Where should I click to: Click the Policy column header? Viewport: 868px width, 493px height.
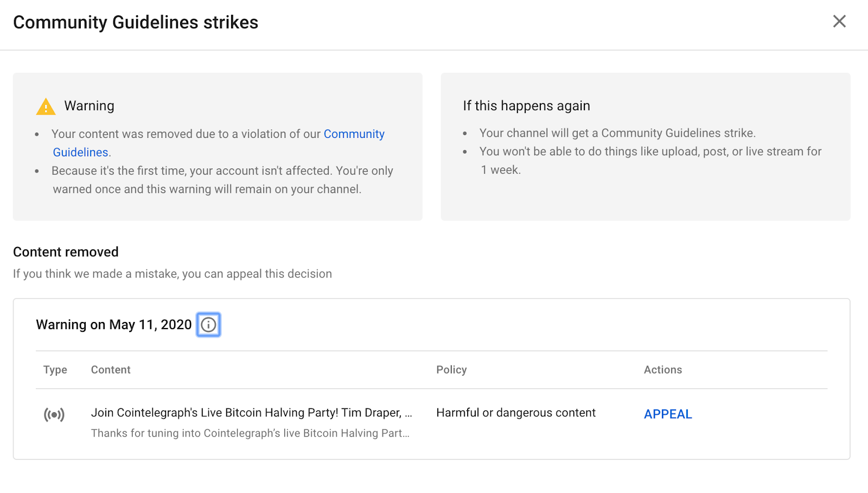(x=451, y=370)
